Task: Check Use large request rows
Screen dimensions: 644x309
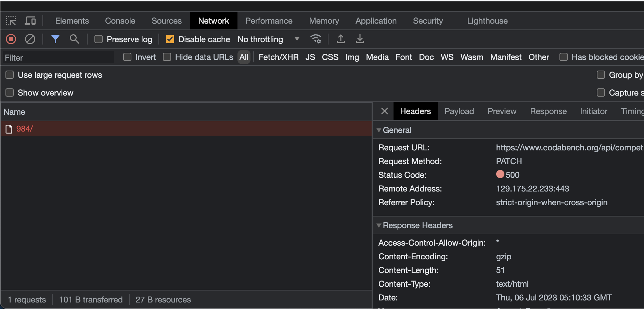Action: click(9, 75)
